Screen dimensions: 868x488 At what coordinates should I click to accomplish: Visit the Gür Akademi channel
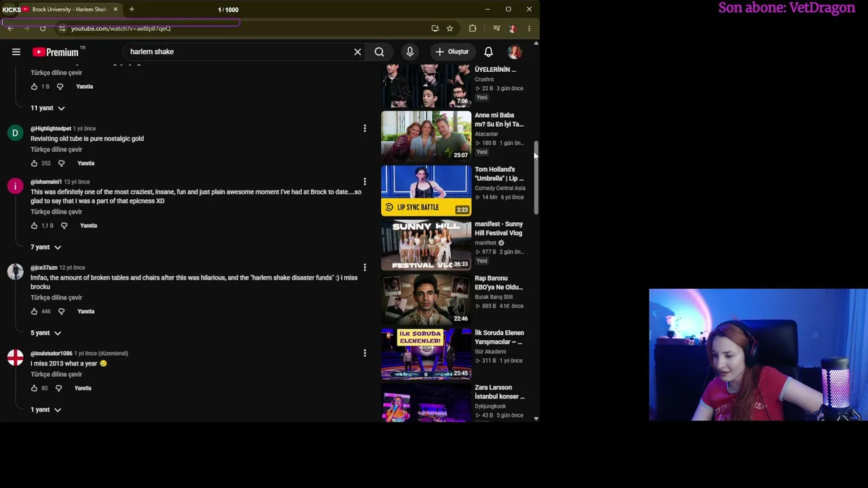click(x=490, y=352)
